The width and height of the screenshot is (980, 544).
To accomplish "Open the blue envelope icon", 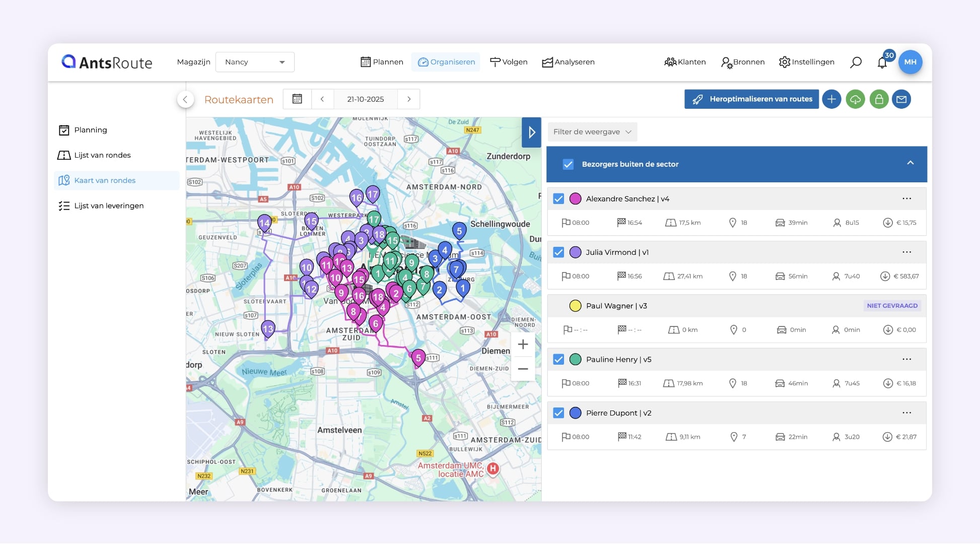I will click(x=902, y=99).
